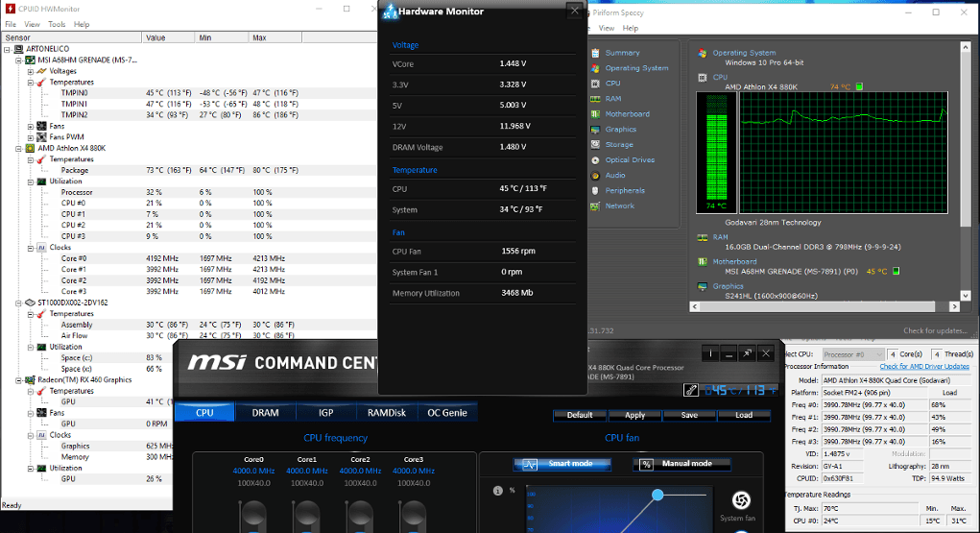Open the Motherboard icon in Speccy sidebar
The image size is (980, 533).
coord(595,114)
